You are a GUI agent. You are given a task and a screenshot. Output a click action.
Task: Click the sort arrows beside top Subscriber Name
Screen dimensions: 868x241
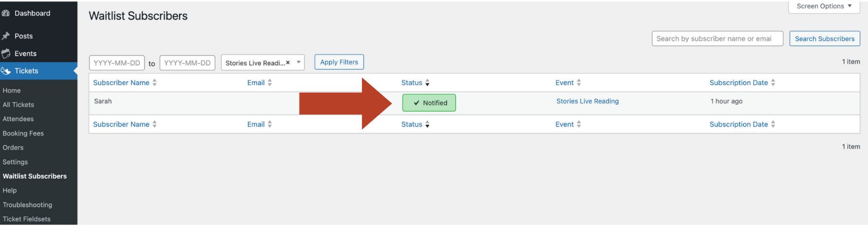click(154, 83)
